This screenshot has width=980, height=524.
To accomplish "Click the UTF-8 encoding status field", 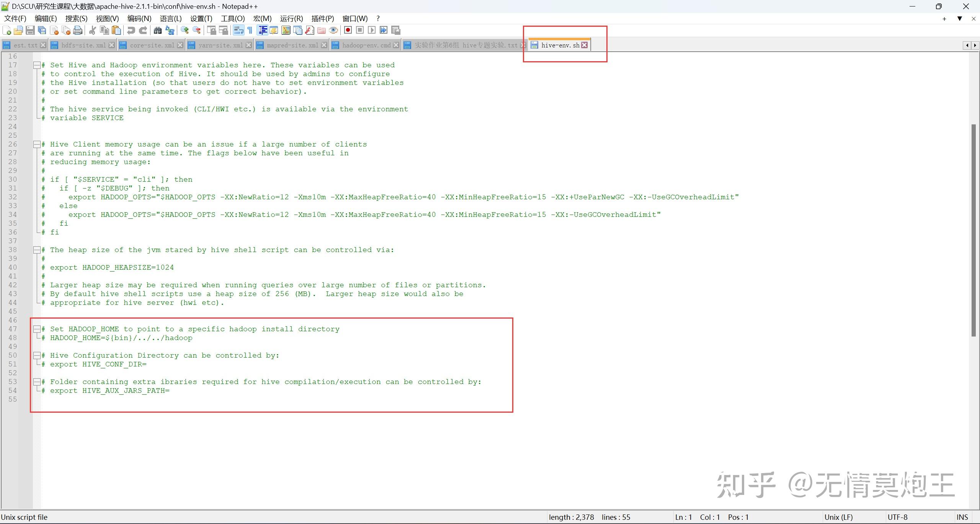I will coord(897,517).
